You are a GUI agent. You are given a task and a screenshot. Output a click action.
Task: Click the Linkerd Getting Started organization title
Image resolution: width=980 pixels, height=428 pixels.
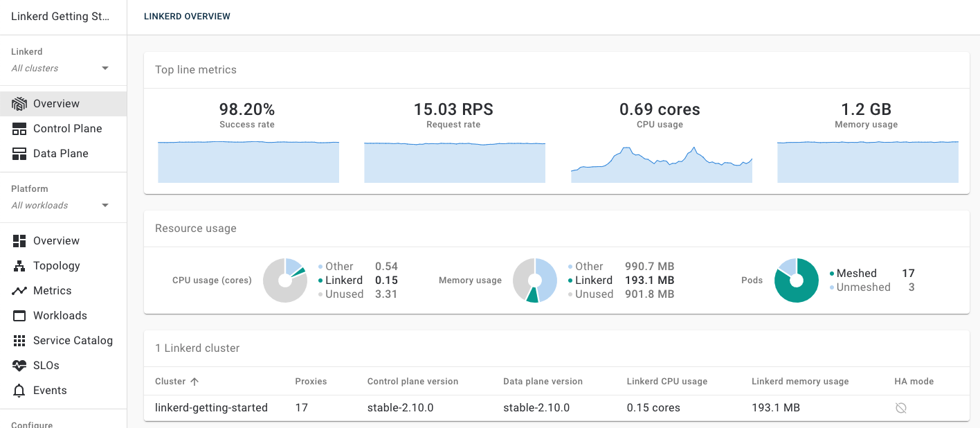[x=60, y=17]
